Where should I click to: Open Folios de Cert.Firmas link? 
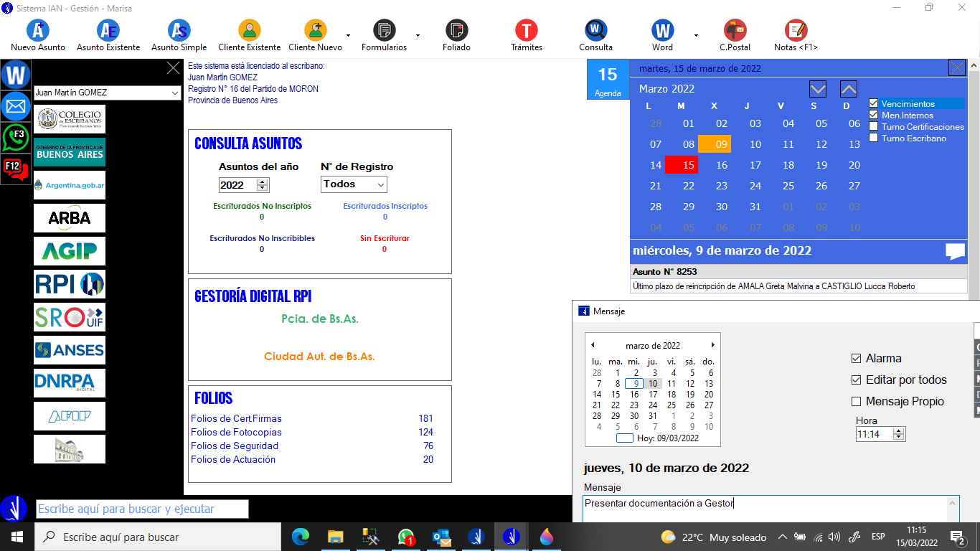[x=236, y=419]
